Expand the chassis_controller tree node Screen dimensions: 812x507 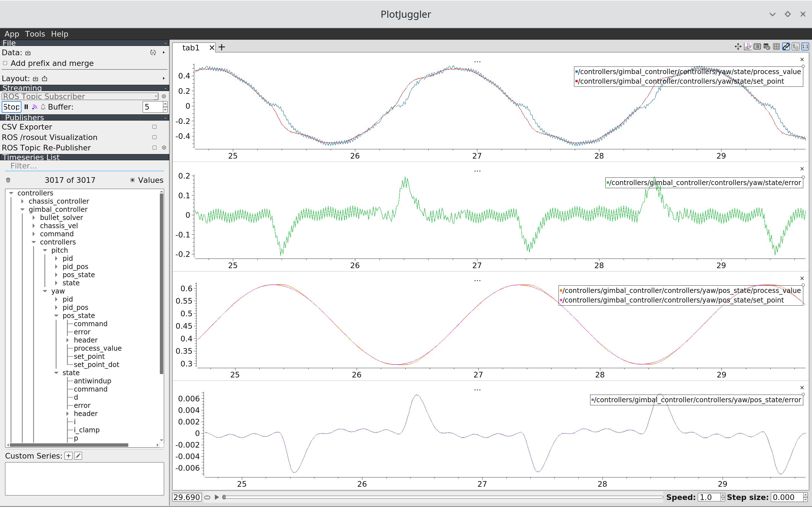[22, 201]
